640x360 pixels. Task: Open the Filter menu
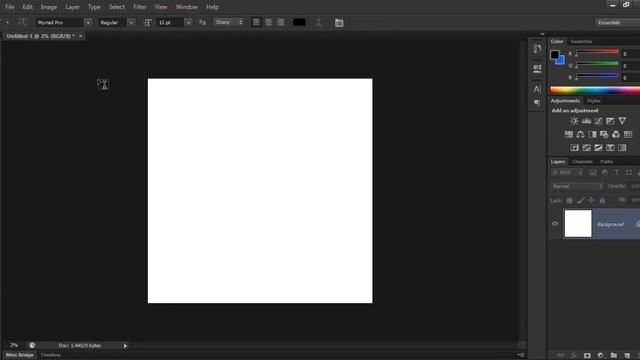tap(140, 7)
